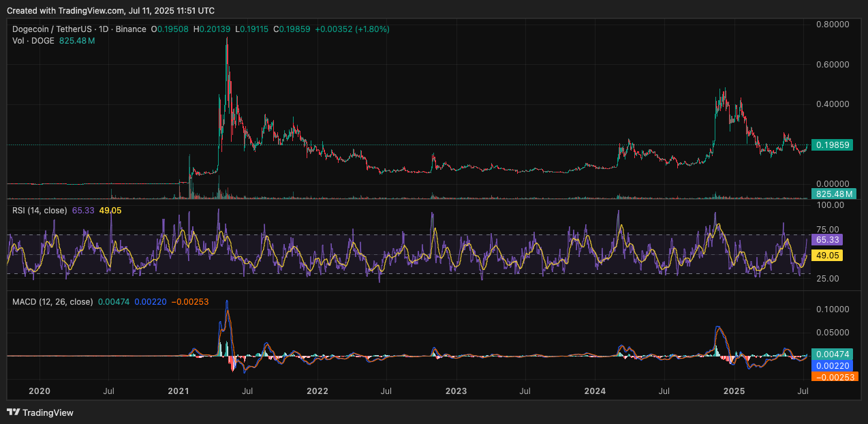
Task: Click the teal 0.00474 MACD histogram tag
Action: point(833,354)
